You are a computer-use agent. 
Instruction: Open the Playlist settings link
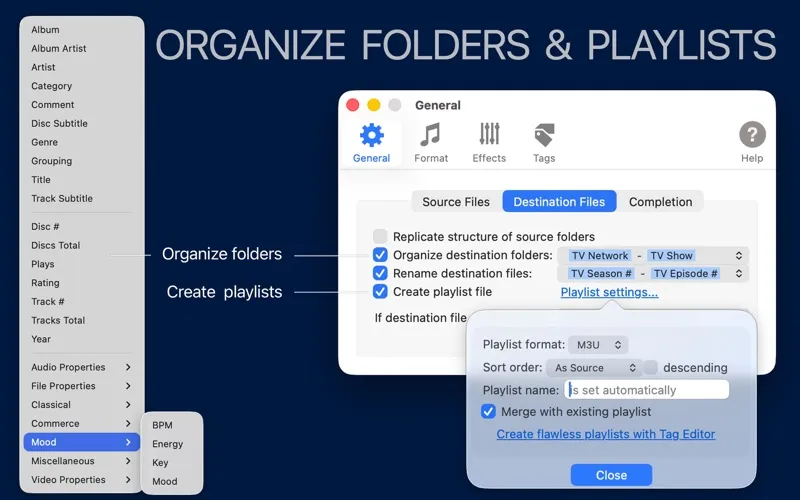point(609,292)
